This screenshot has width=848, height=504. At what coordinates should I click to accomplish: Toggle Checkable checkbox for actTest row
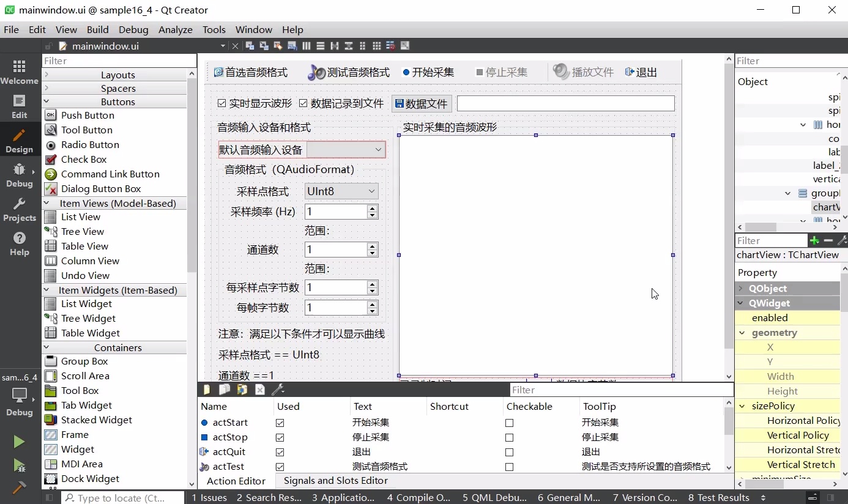click(x=509, y=467)
